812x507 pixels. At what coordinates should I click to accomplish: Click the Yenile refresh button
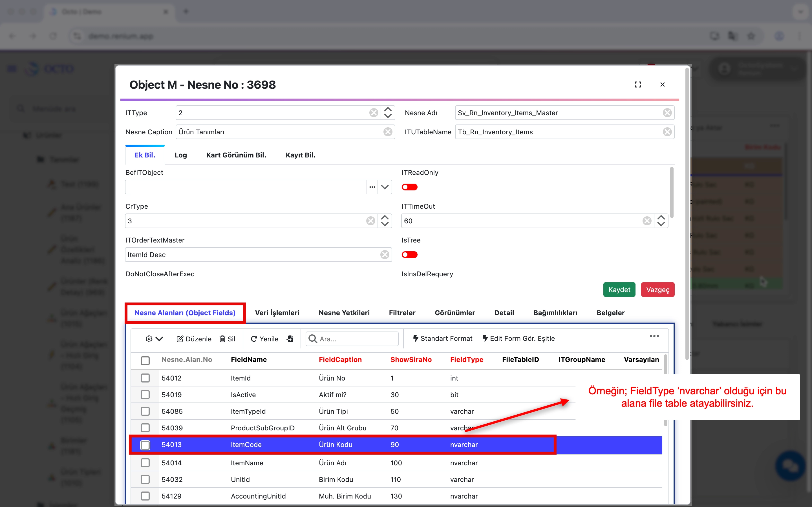pos(264,339)
